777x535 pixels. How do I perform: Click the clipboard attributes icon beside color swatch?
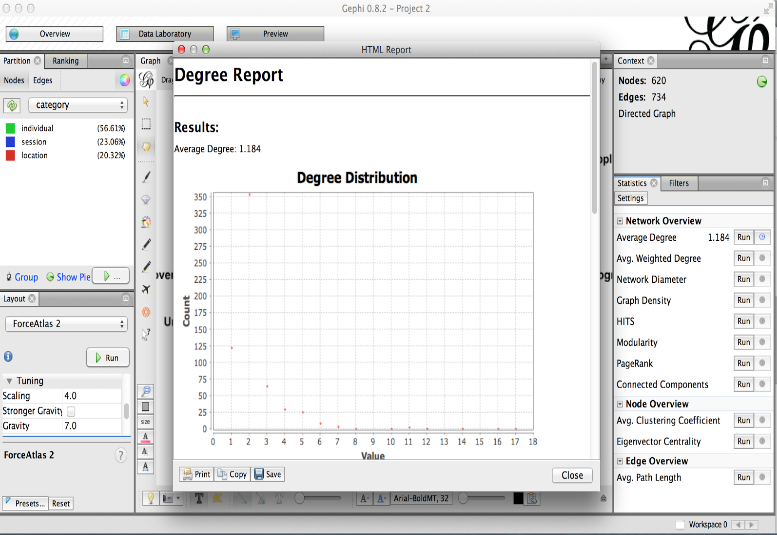tap(532, 498)
